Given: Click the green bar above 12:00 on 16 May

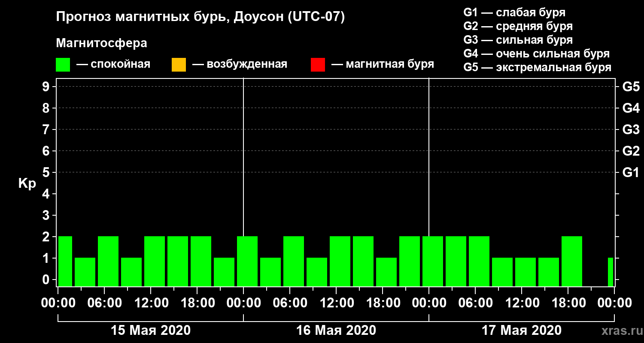Looking at the screenshot, I should 340,261.
